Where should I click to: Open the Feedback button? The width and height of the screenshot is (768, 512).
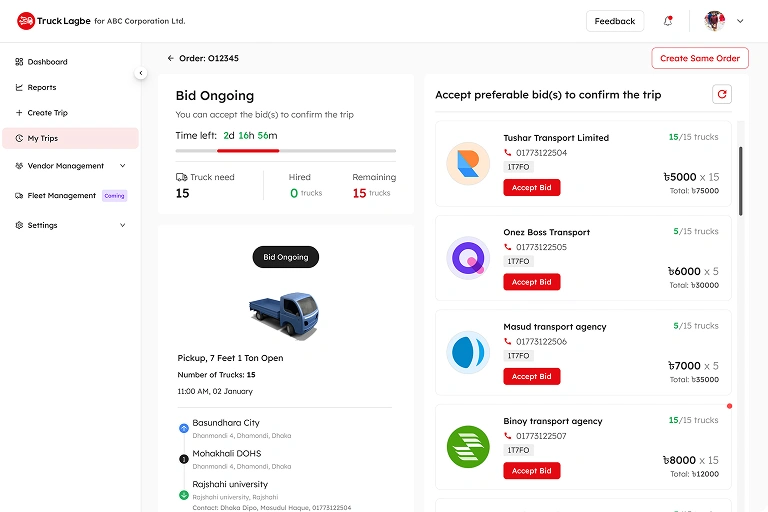614,21
